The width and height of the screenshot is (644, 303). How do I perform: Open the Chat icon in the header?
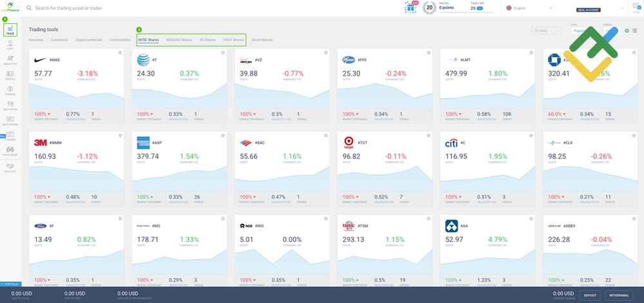coord(637,8)
